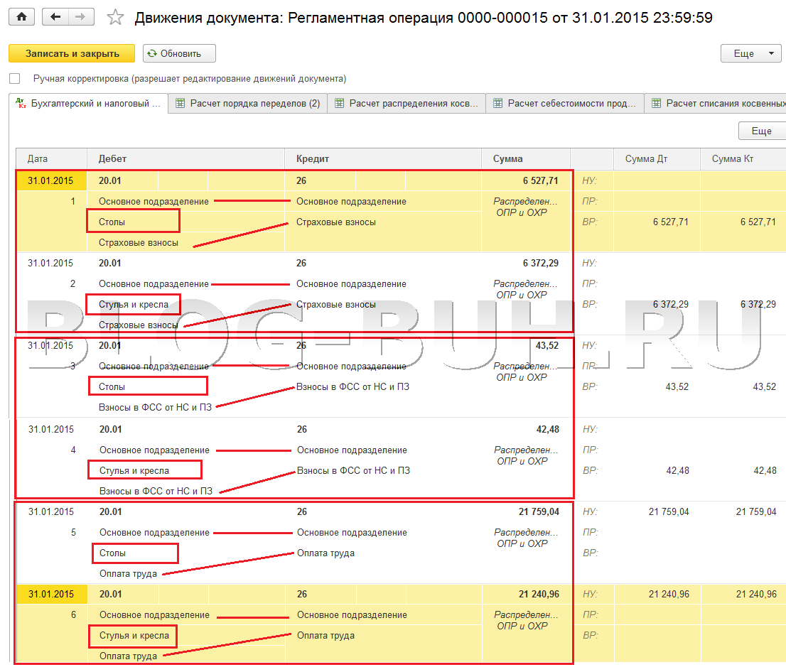Screen dimensions: 786x672
Task: Select the first row date cell 31.01.2015
Action: [x=50, y=180]
